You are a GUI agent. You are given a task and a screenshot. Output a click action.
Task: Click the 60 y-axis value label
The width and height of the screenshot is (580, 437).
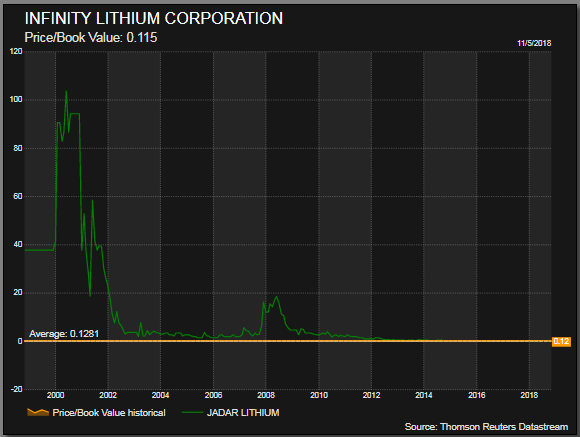pyautogui.click(x=18, y=196)
